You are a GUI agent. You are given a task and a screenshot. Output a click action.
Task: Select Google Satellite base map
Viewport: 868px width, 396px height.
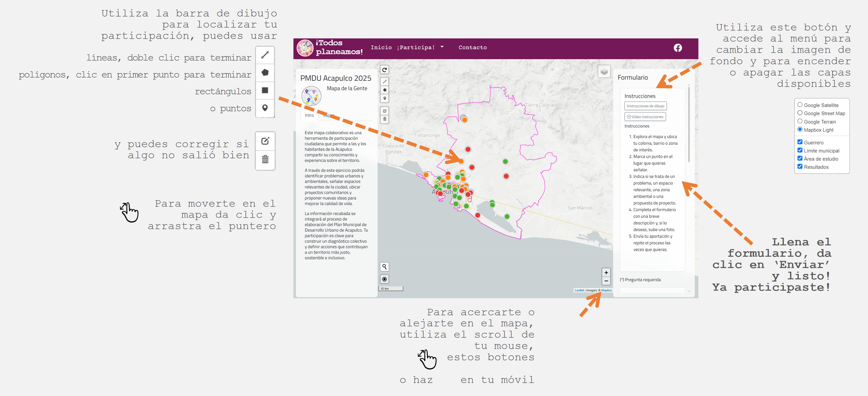pos(800,105)
